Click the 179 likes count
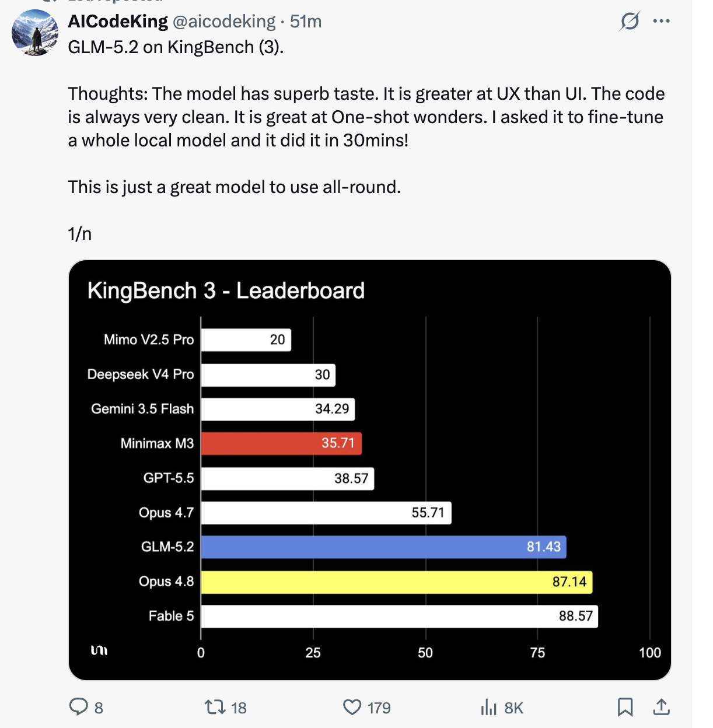Viewport: 713px width, 728px height. coord(379,708)
